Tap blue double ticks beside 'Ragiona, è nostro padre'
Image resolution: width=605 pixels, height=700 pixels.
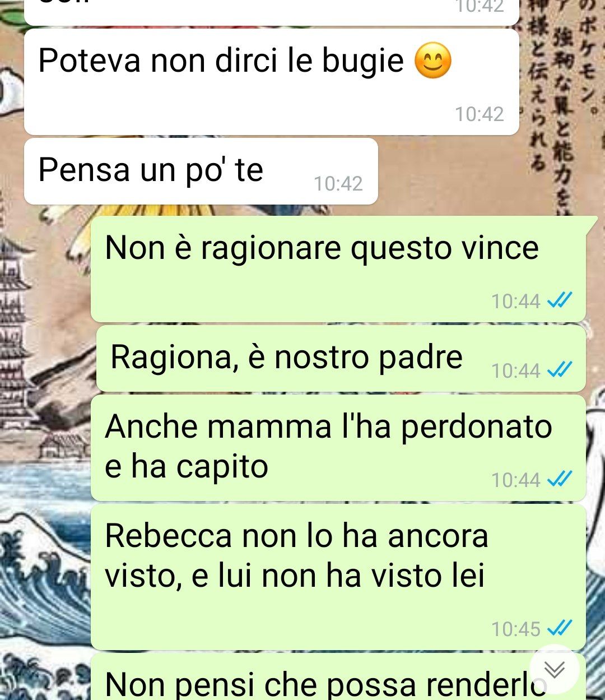pos(560,370)
